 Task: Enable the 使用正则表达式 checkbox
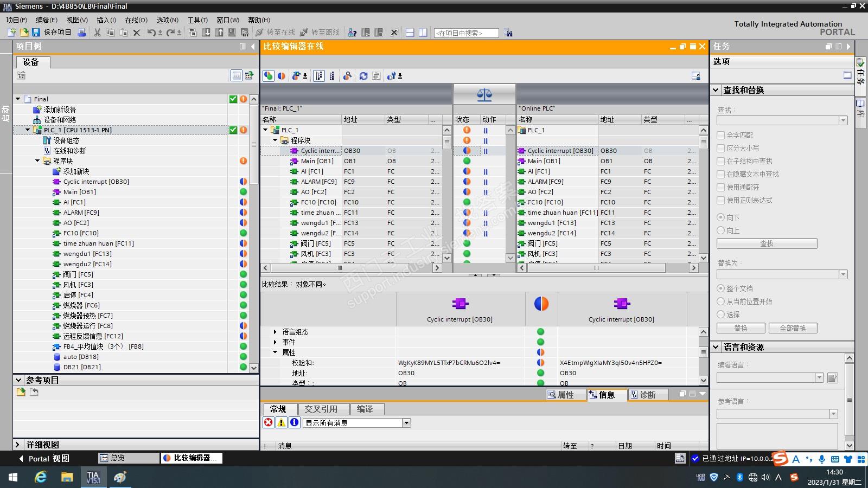(x=721, y=200)
